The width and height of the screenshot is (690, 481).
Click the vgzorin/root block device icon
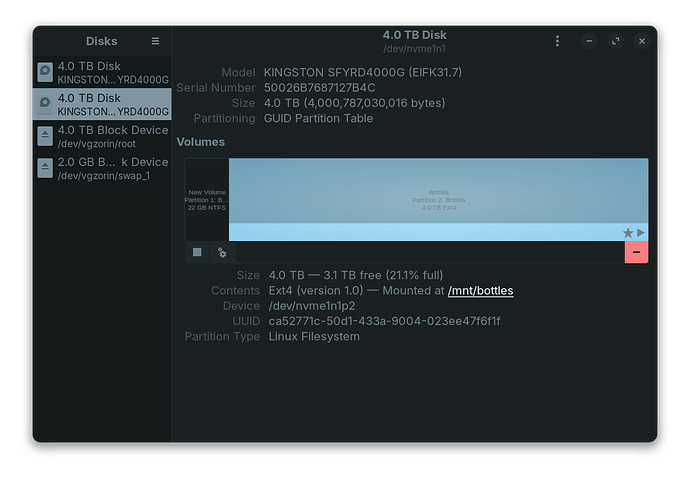click(x=45, y=136)
